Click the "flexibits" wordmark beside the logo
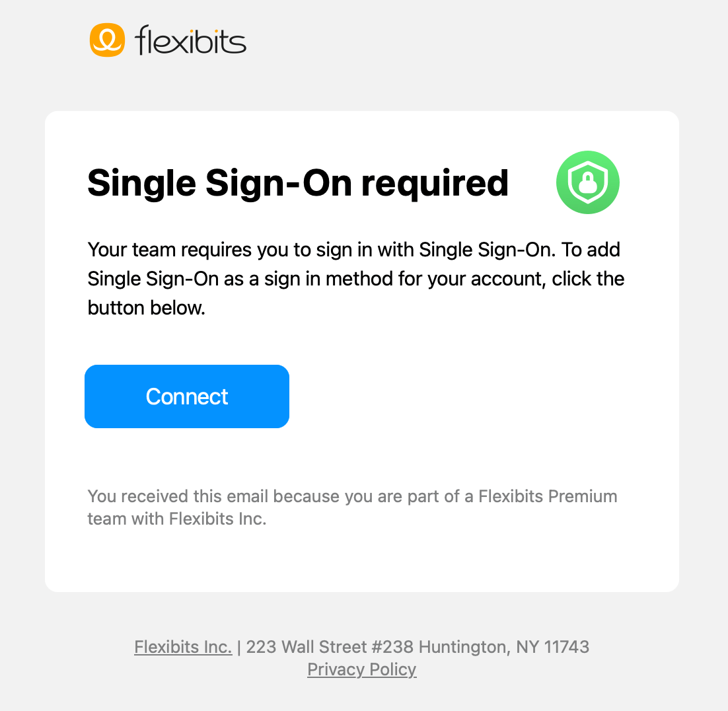 point(190,41)
